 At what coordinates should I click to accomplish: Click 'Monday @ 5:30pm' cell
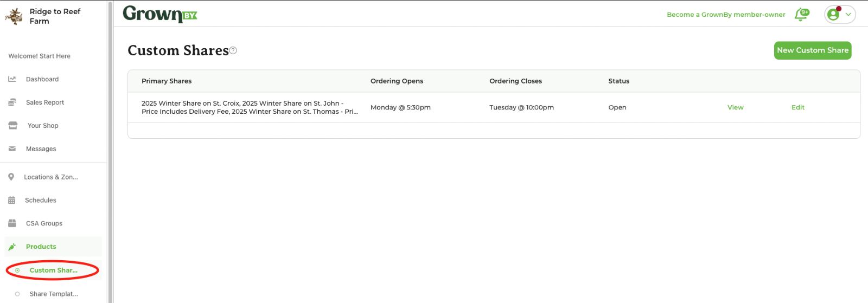[x=400, y=107]
